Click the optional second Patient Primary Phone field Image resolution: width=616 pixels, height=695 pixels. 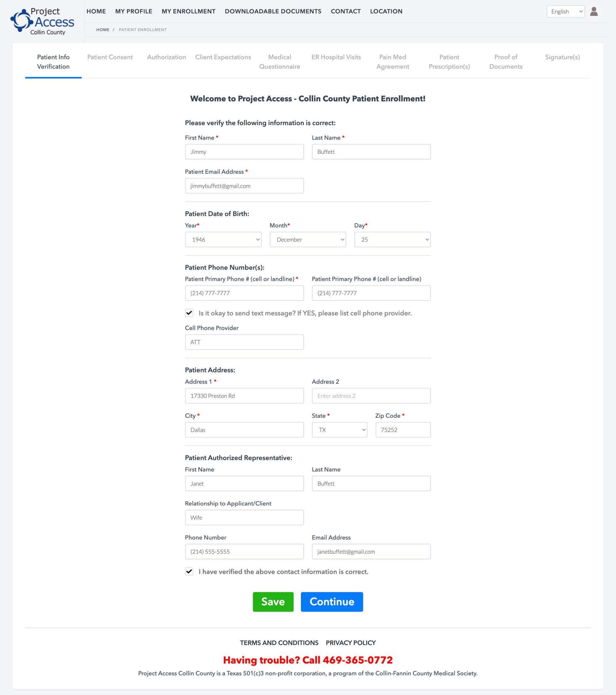pos(371,293)
